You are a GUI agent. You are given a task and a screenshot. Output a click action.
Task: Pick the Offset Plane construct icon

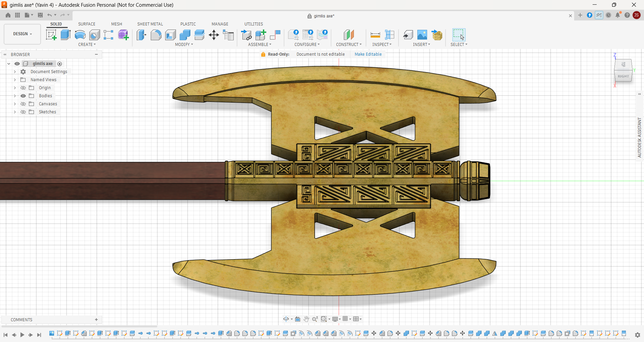[349, 35]
